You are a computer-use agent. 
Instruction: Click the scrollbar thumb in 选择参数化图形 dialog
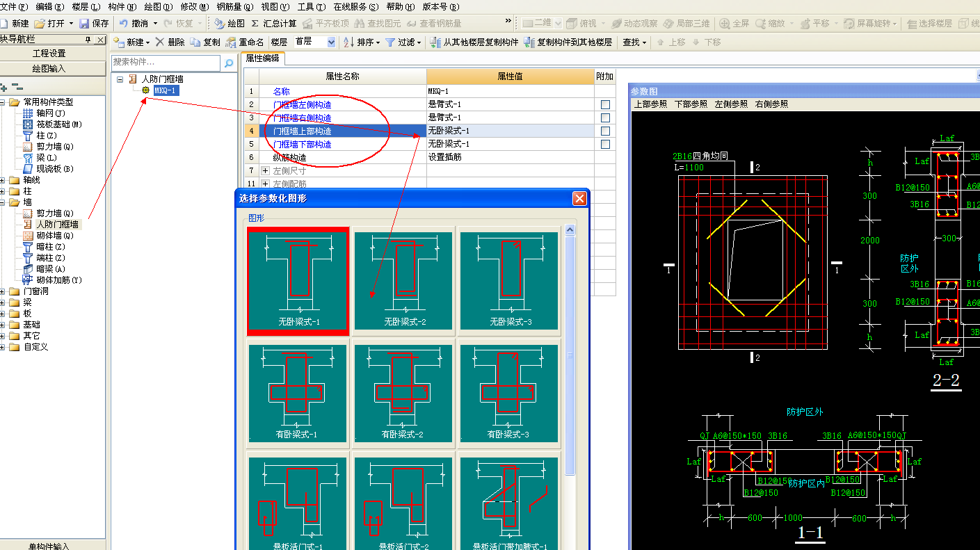tap(570, 355)
